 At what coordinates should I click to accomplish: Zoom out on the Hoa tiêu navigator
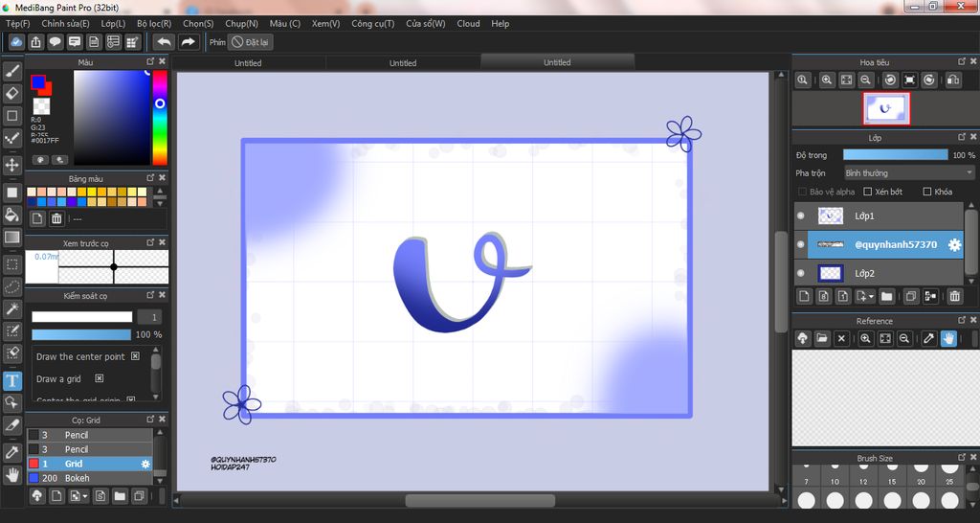[865, 80]
